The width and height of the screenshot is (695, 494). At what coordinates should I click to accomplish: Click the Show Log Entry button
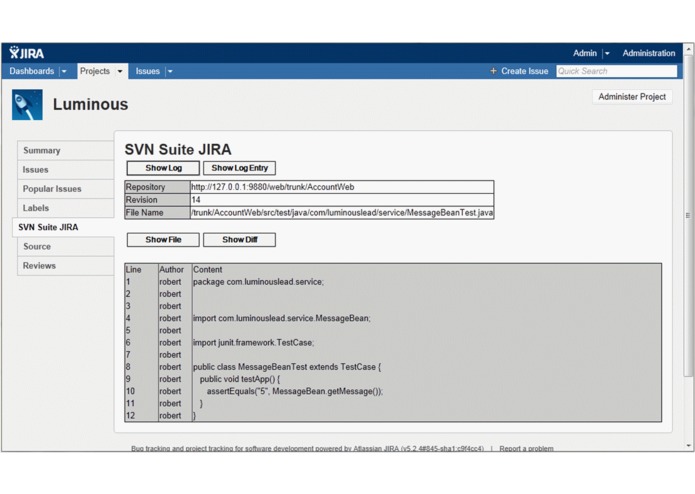tap(239, 168)
